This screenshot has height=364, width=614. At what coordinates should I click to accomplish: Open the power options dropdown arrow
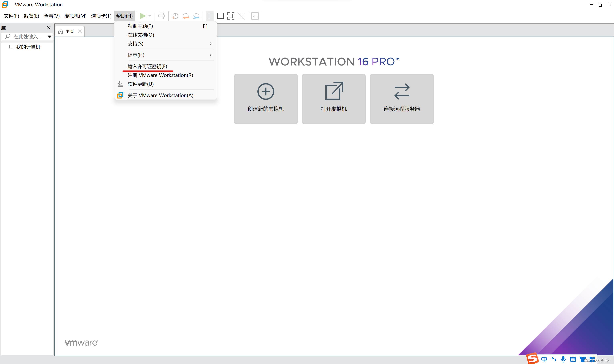[150, 16]
